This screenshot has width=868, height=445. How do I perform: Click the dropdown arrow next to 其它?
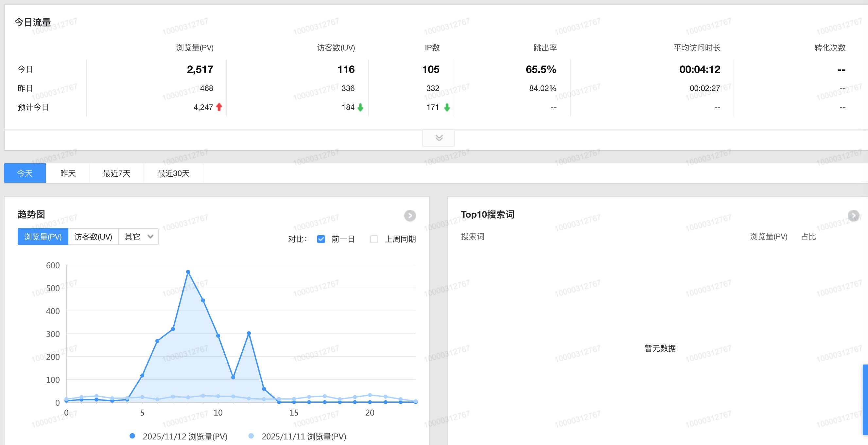click(150, 237)
